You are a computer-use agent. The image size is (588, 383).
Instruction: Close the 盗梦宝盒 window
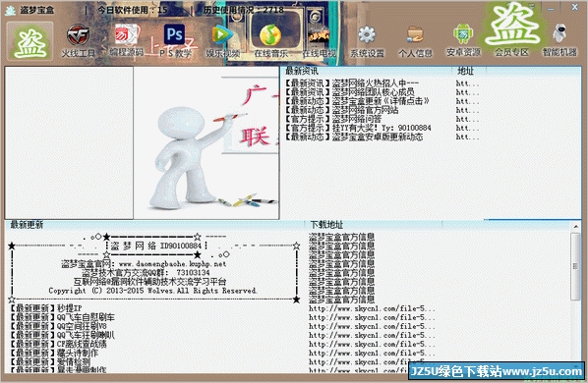point(574,8)
